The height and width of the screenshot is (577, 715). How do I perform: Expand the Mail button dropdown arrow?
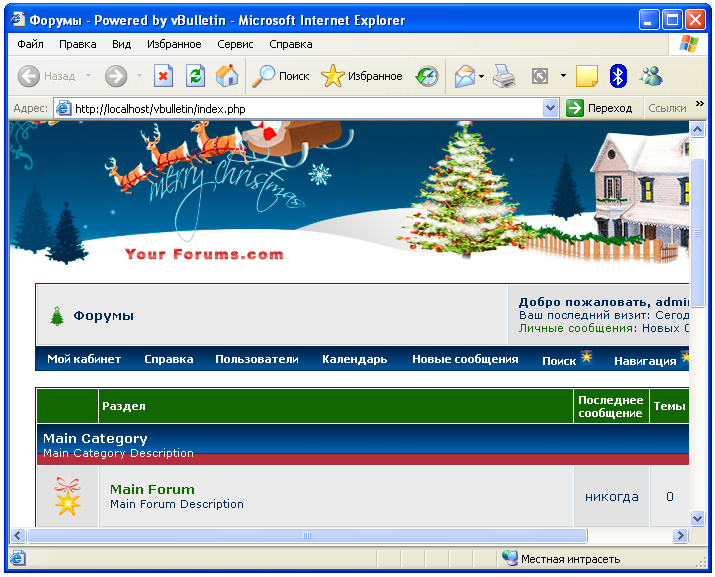481,76
